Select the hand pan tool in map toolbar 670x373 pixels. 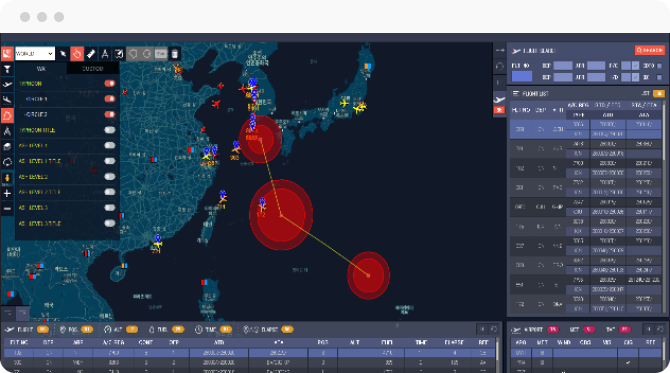[77, 54]
